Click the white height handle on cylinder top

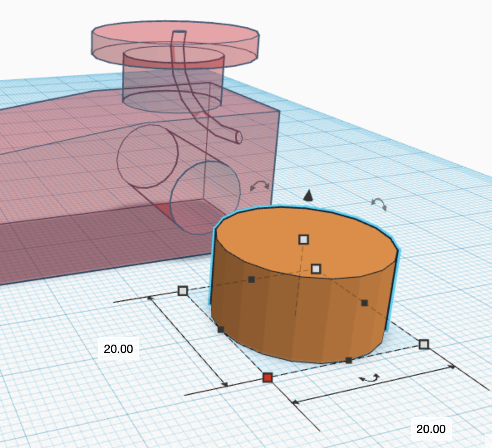(303, 240)
